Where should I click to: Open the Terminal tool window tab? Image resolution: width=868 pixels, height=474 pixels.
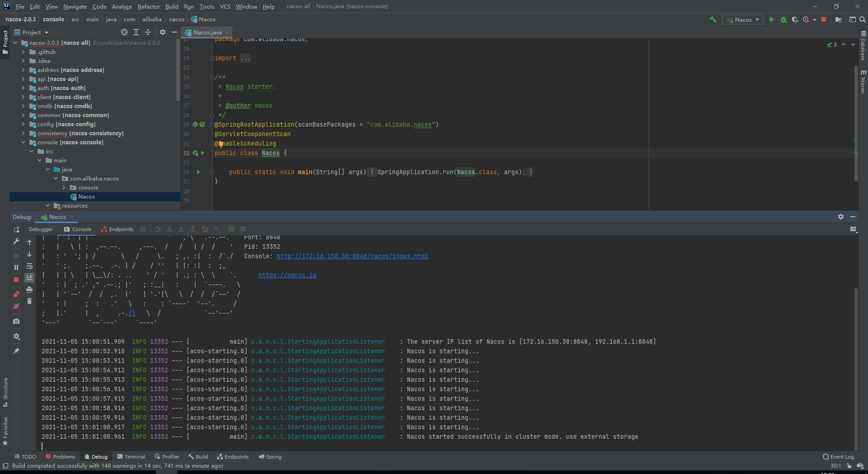131,457
